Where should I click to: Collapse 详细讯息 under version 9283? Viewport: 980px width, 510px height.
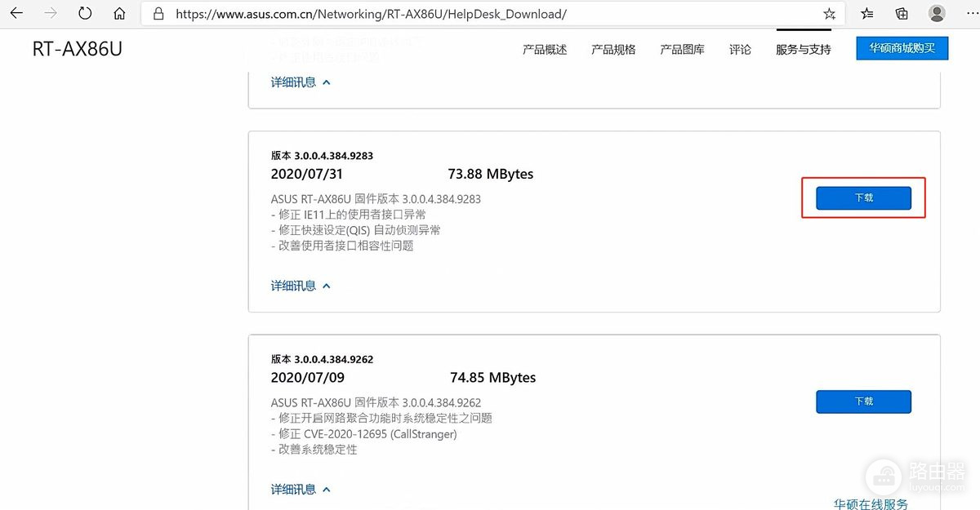pos(301,286)
